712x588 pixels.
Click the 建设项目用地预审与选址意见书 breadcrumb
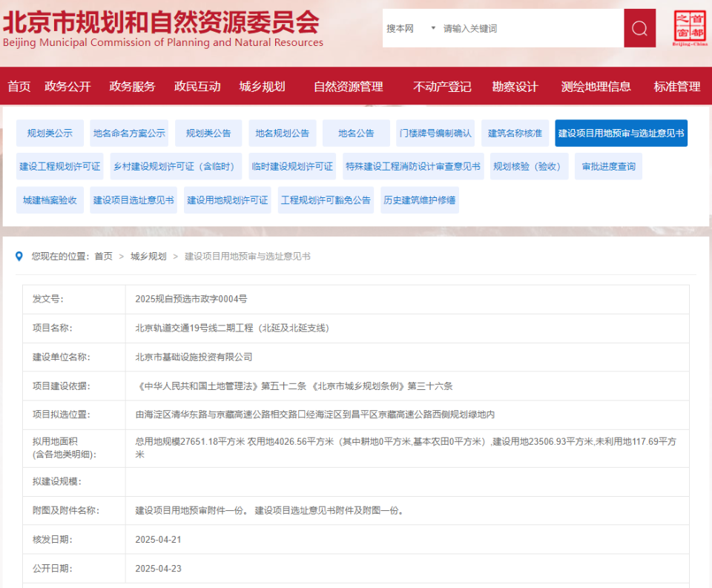click(248, 257)
